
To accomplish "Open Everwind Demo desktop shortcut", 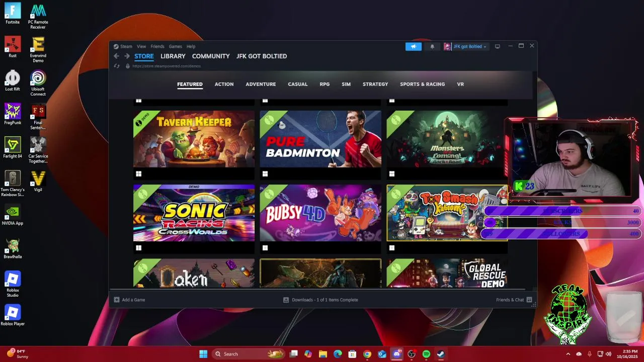I will tap(38, 50).
